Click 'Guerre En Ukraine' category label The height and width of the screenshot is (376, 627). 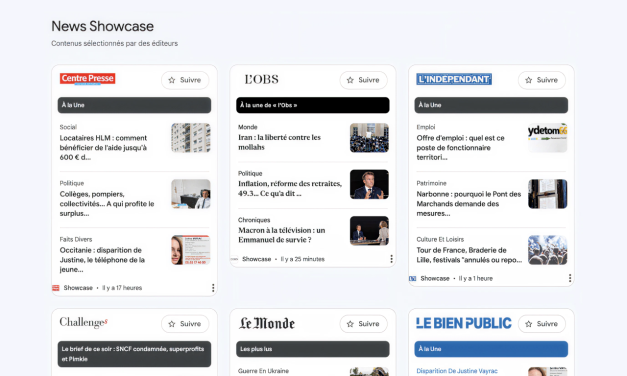(x=263, y=371)
